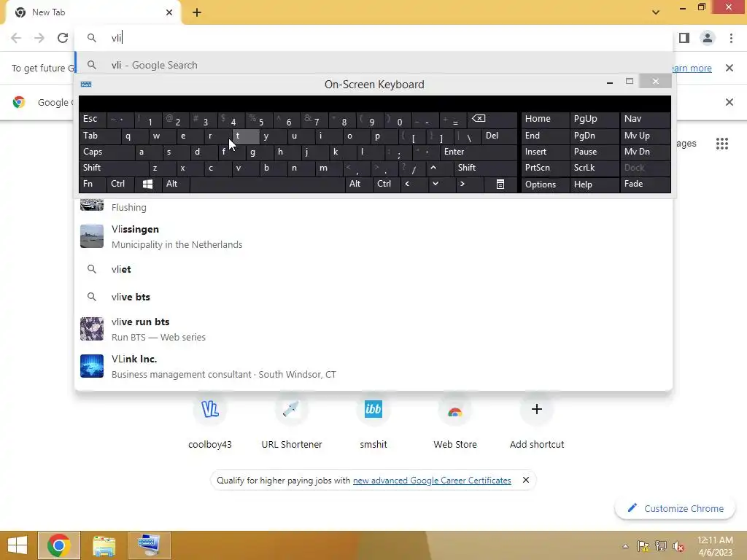Click the Enter key on the On-Screen Keyboard
Screen dimensions: 747x560
479,152
